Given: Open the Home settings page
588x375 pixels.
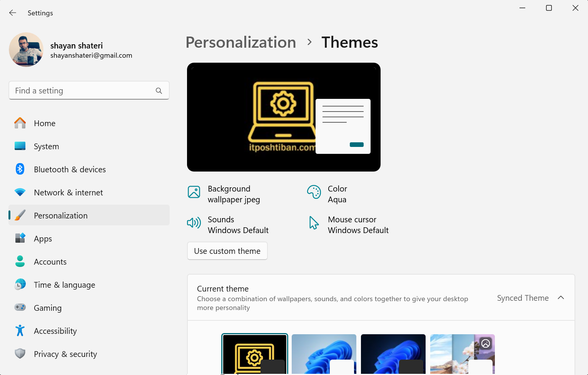Looking at the screenshot, I should click(x=89, y=123).
